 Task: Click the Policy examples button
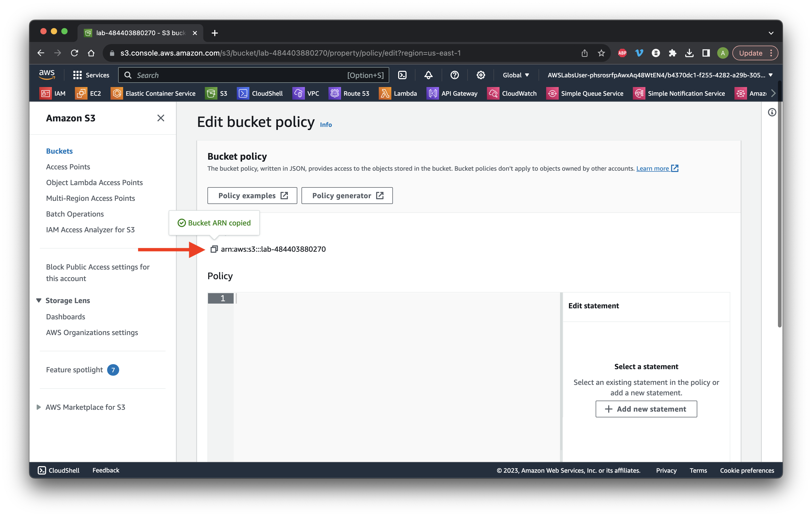point(252,195)
